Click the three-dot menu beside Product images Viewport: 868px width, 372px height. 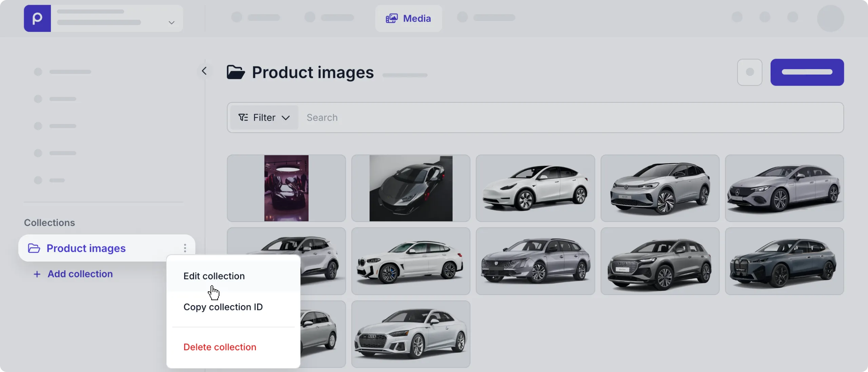[185, 248]
